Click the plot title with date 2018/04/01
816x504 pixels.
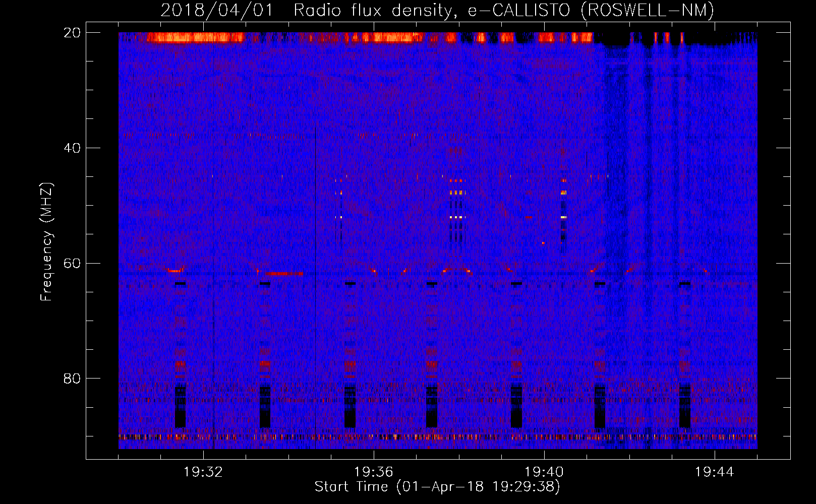[437, 11]
